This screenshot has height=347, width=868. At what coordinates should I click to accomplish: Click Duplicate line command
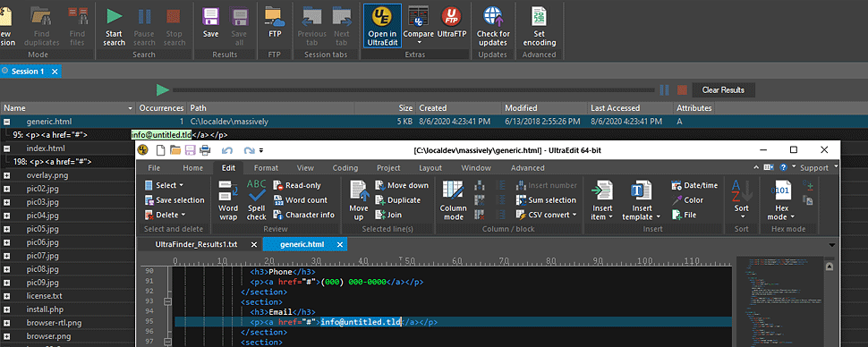coord(397,200)
